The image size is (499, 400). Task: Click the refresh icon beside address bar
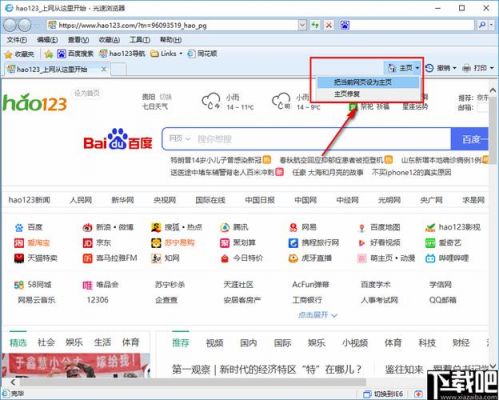point(315,25)
